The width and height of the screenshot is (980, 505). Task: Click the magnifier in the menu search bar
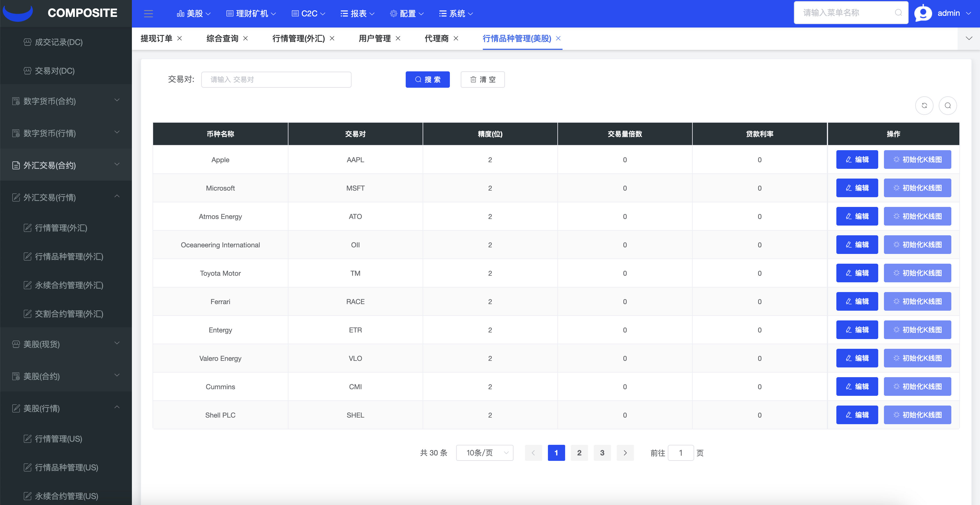[x=899, y=13]
